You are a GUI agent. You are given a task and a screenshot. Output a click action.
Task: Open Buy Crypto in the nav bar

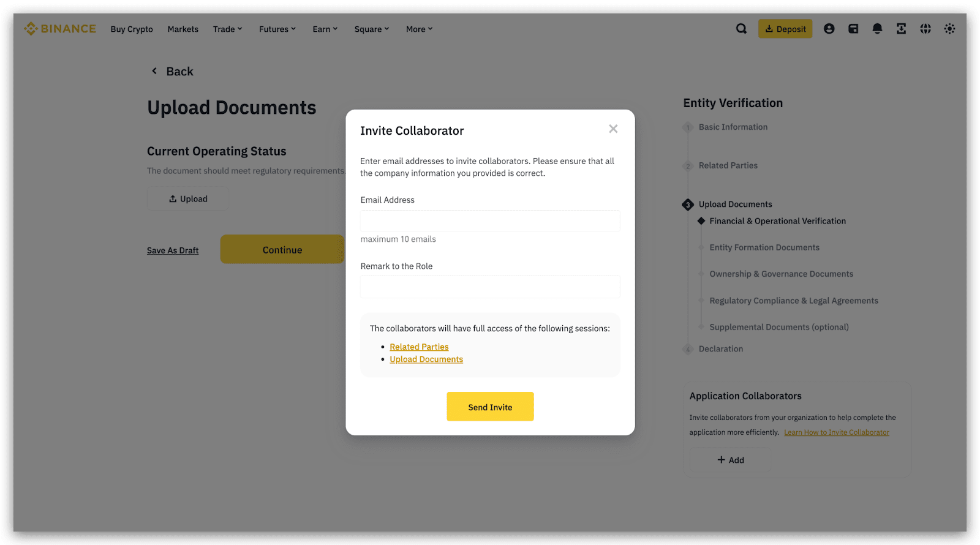coord(132,29)
